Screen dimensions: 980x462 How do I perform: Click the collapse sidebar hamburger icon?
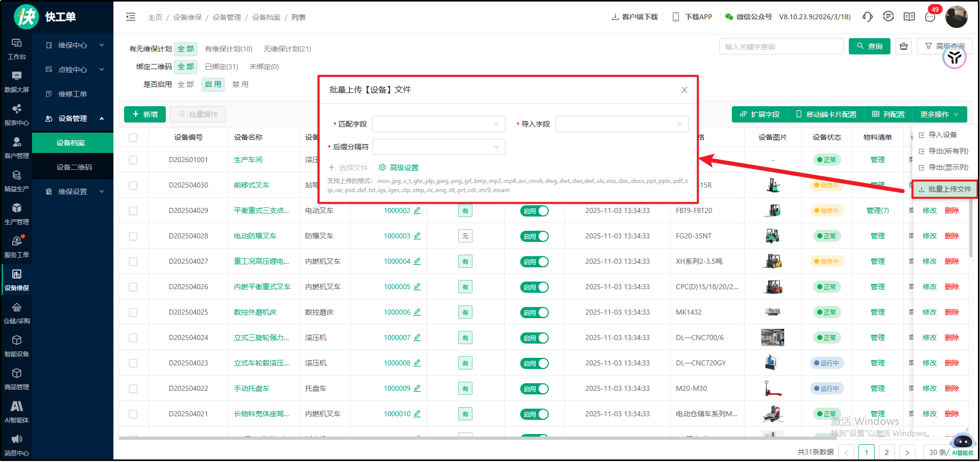coord(131,17)
